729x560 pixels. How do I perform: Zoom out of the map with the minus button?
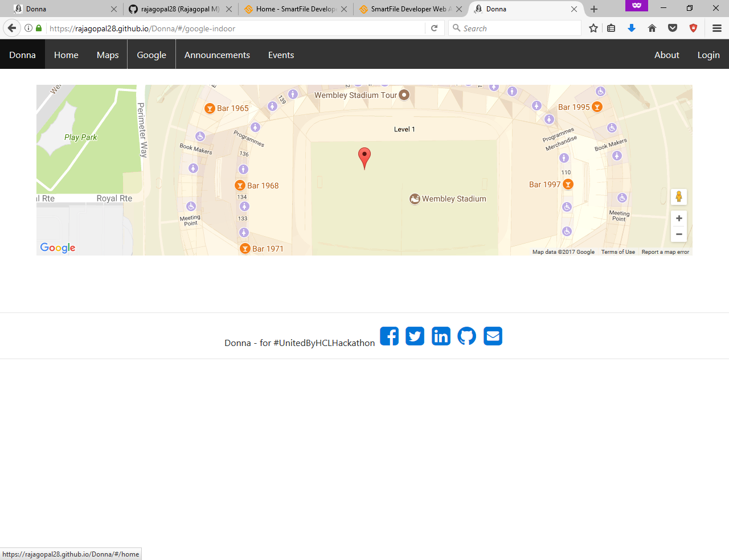[679, 234]
